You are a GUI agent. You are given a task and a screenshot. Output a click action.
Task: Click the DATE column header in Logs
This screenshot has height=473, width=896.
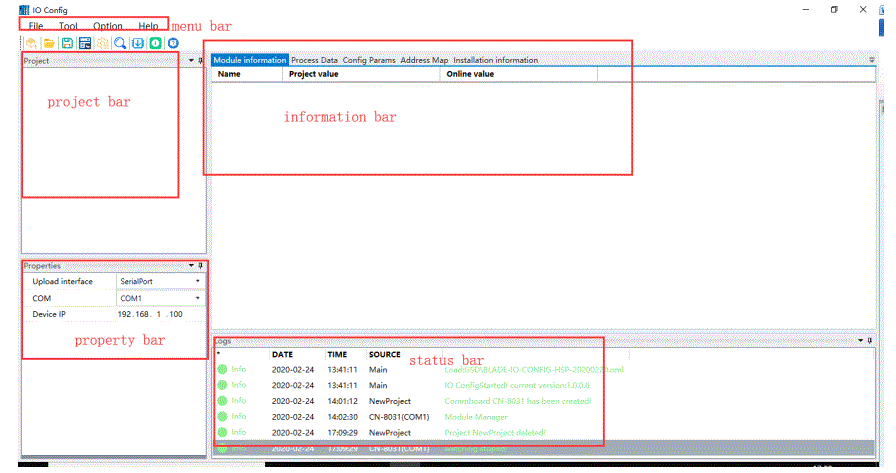click(x=282, y=355)
